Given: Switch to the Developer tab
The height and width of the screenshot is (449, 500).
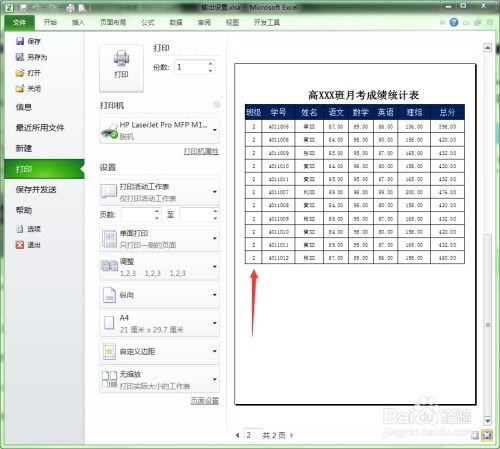Looking at the screenshot, I should click(267, 22).
